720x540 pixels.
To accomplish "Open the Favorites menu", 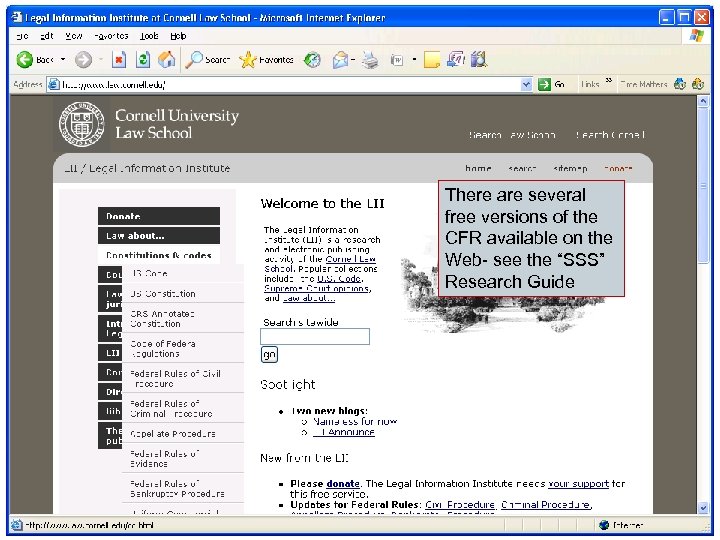I will (111, 36).
